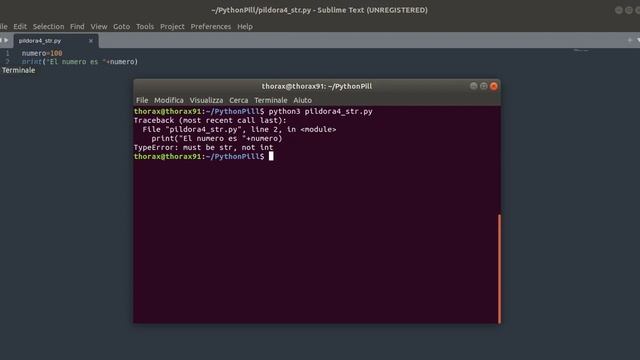Click the 'File "pildora4_str.py", line 2' traceback line
The width and height of the screenshot is (640, 360).
pyautogui.click(x=239, y=129)
